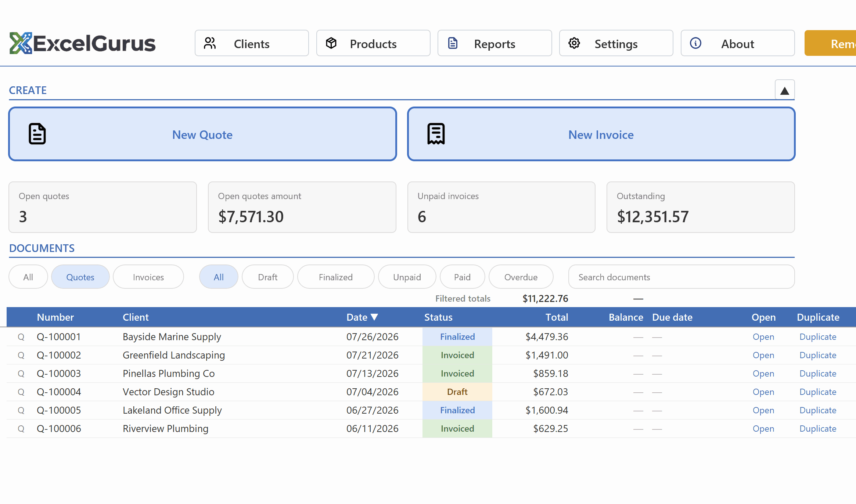Click the Q icon on row Q-100003

(x=21, y=374)
